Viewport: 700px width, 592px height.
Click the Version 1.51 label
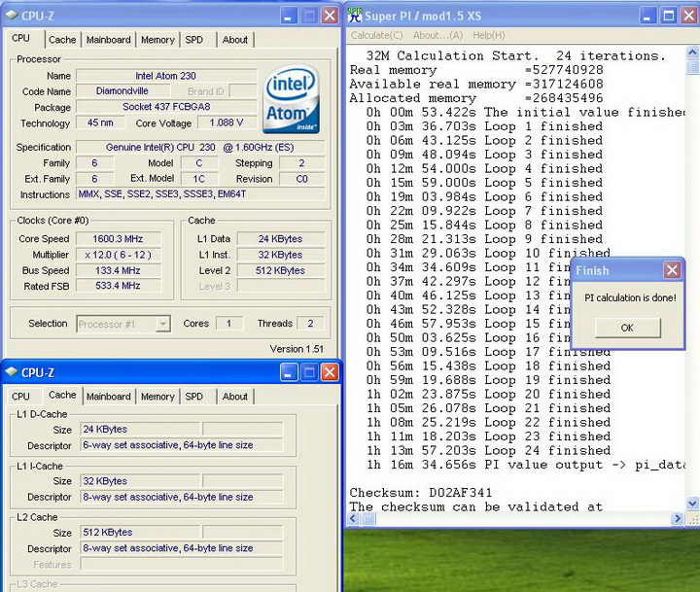pos(297,349)
